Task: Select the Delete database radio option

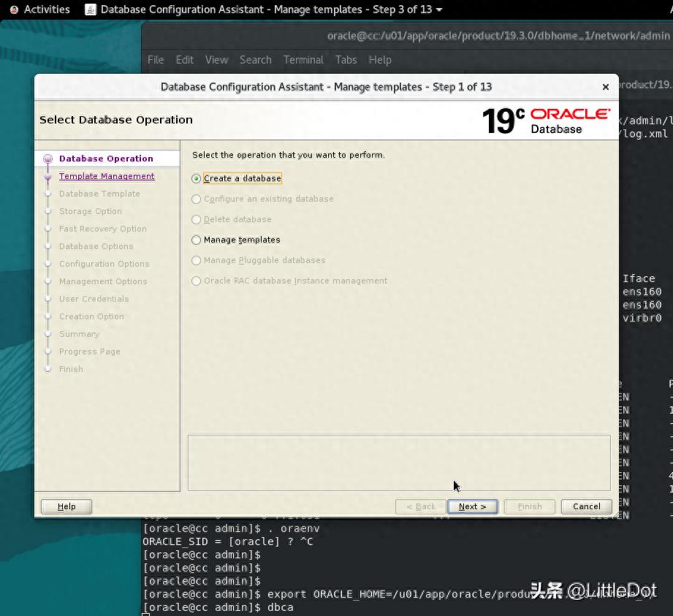Action: (x=196, y=219)
